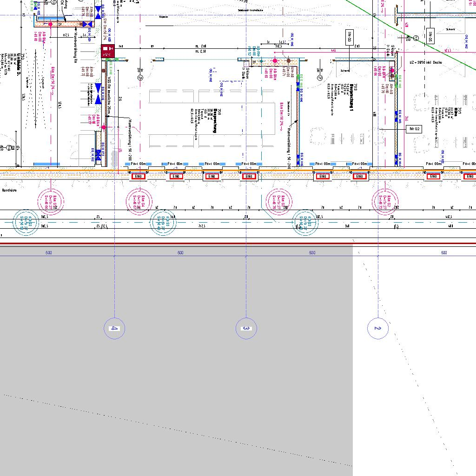Click the IW 05 wall tag
Image resolution: width=476 pixels, height=476 pixels.
click(x=430, y=36)
